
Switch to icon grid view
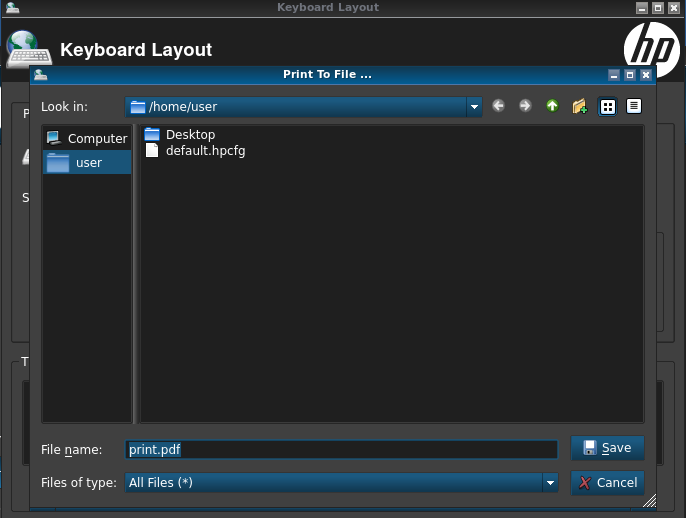[607, 106]
